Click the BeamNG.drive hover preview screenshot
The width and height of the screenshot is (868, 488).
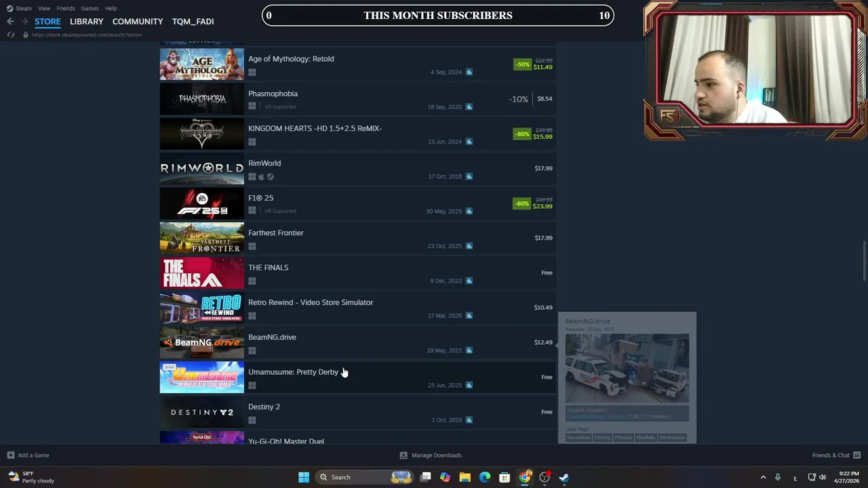(x=627, y=369)
